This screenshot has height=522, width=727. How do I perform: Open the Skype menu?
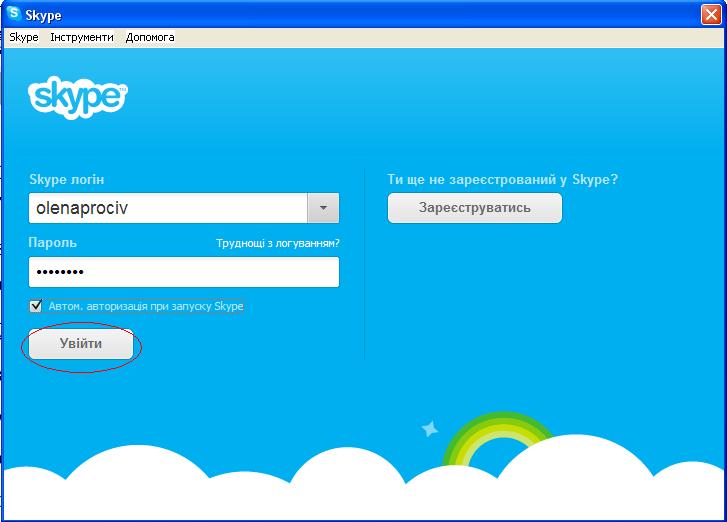coord(24,37)
